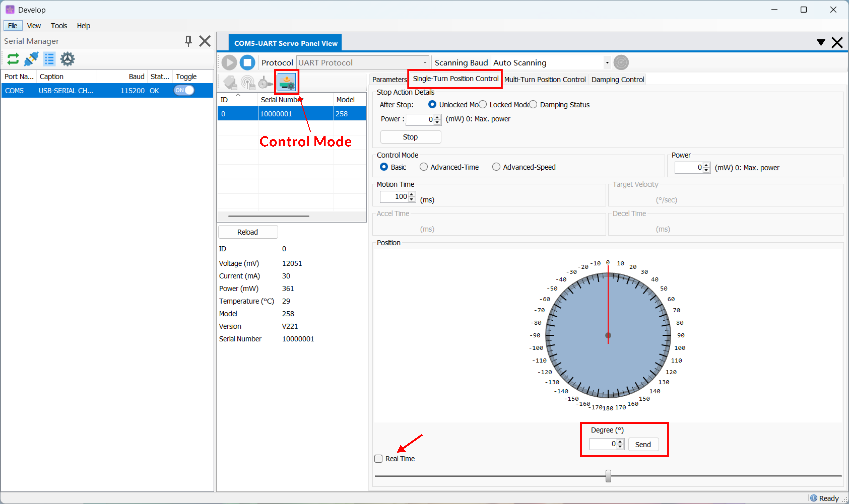The width and height of the screenshot is (849, 504).
Task: Click the gray play start button
Action: click(229, 63)
